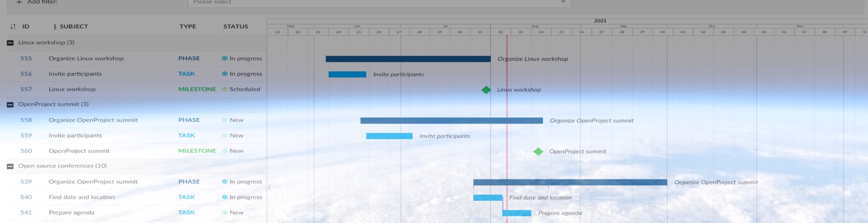Click the sort icon beside ID header

[13, 26]
